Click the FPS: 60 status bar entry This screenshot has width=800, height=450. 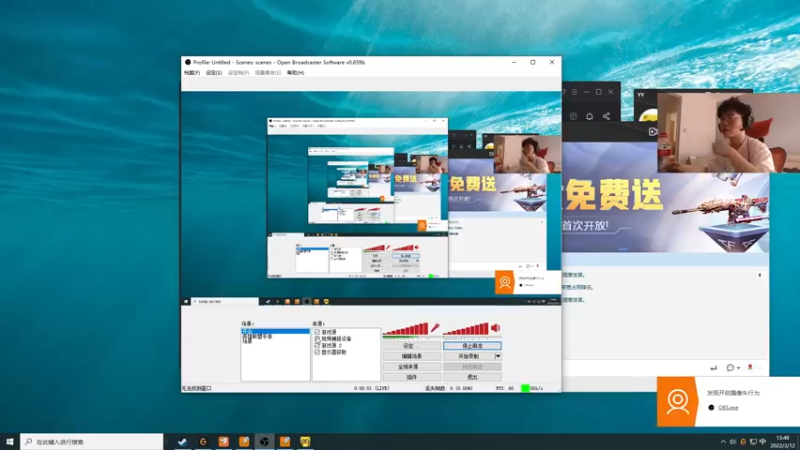(x=505, y=388)
